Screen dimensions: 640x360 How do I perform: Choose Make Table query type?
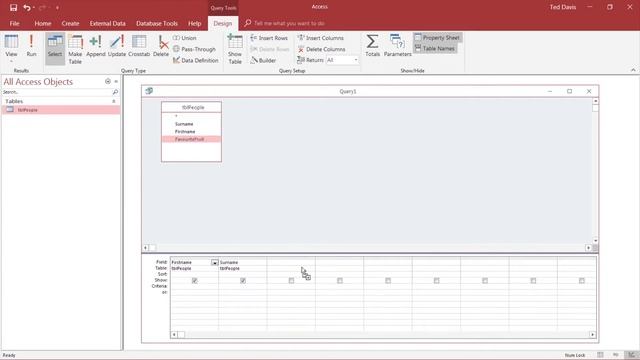click(75, 49)
